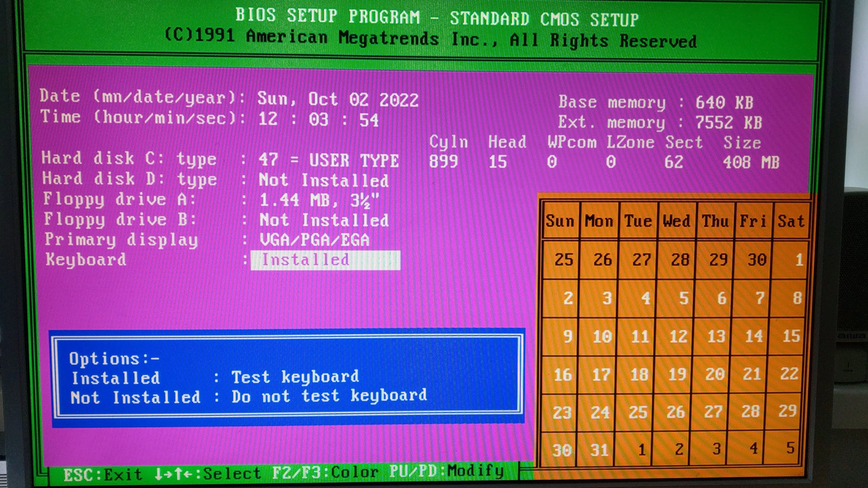Click calendar day 8
Screen dimensions: 868x488
coord(797,298)
